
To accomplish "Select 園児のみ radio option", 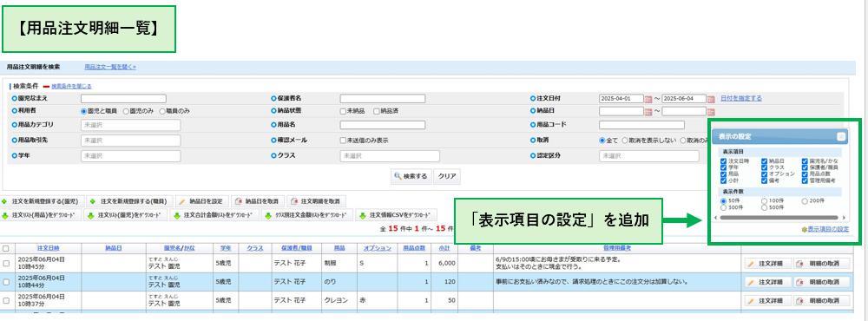I will point(126,111).
